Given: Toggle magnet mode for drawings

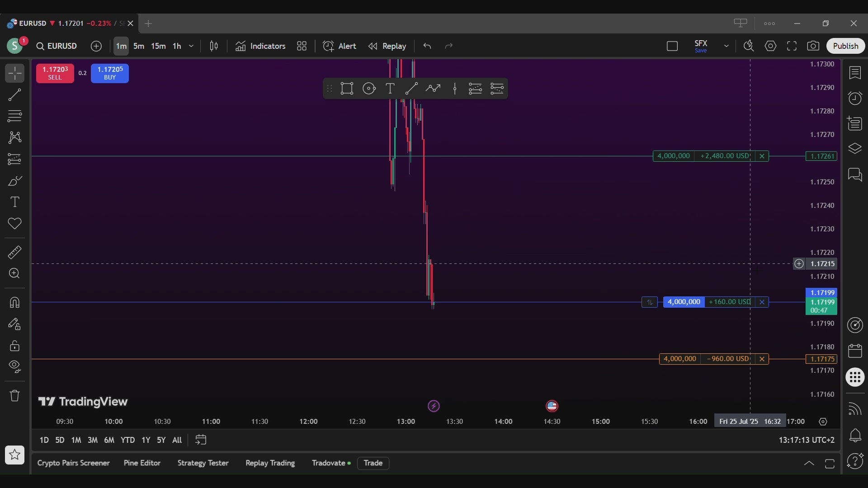Looking at the screenshot, I should pos(14,302).
